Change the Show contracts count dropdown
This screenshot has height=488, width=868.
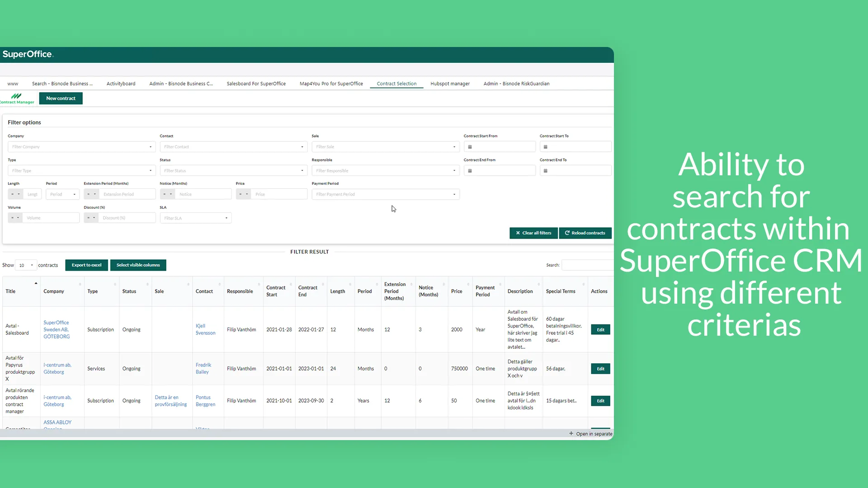26,265
